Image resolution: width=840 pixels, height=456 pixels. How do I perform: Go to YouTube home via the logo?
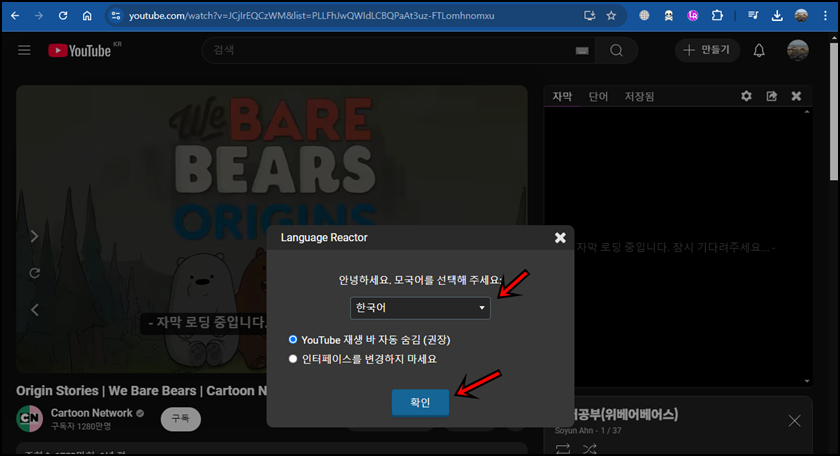[79, 50]
